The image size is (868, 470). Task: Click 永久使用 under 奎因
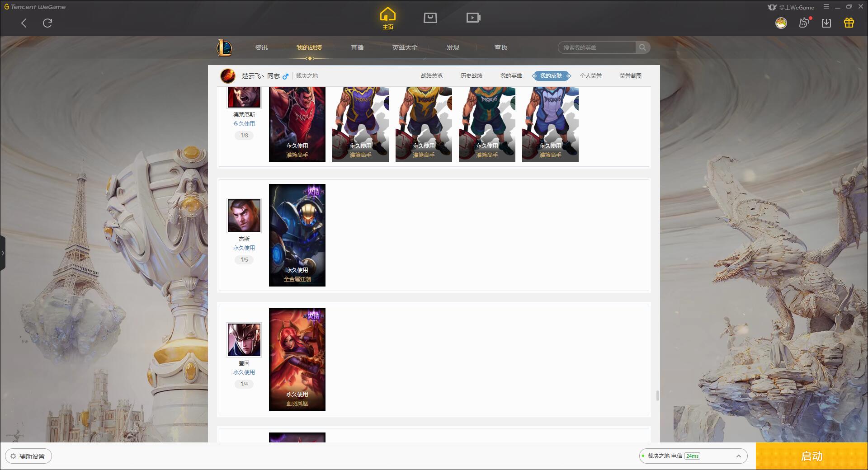point(244,372)
